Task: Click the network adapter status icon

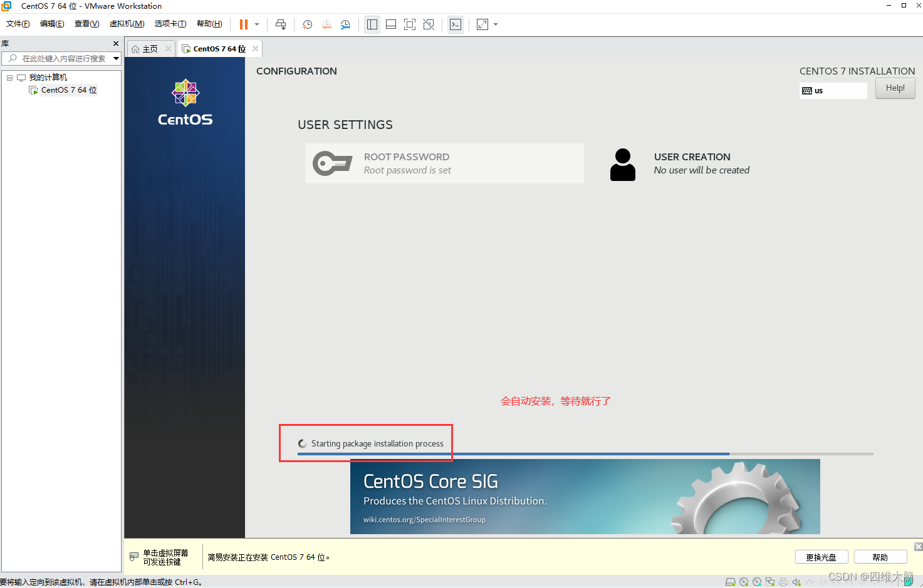Action: tap(770, 582)
